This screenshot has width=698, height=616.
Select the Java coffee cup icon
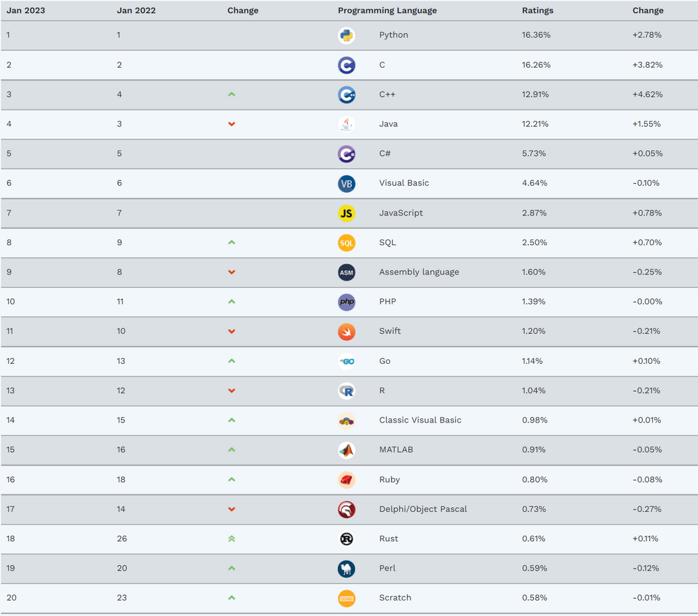[x=346, y=124]
